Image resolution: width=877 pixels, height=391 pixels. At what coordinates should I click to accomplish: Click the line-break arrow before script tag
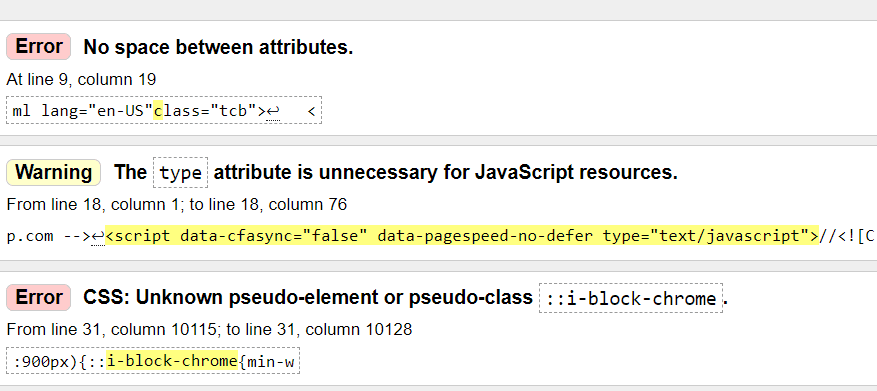click(98, 237)
